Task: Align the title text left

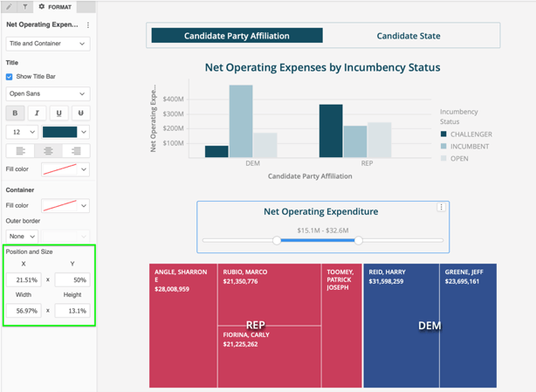Action: pyautogui.click(x=20, y=151)
